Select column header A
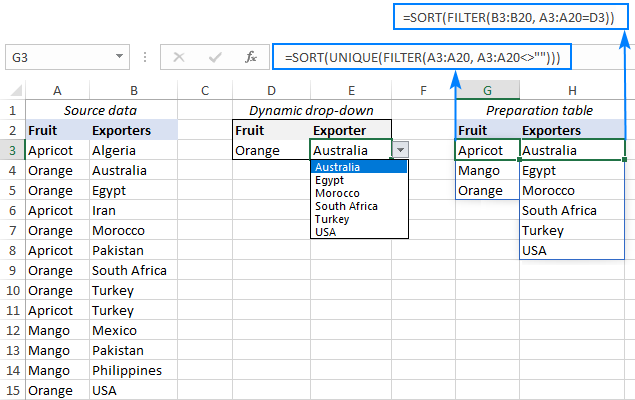Screen dimensions: 635x400 click(56, 91)
